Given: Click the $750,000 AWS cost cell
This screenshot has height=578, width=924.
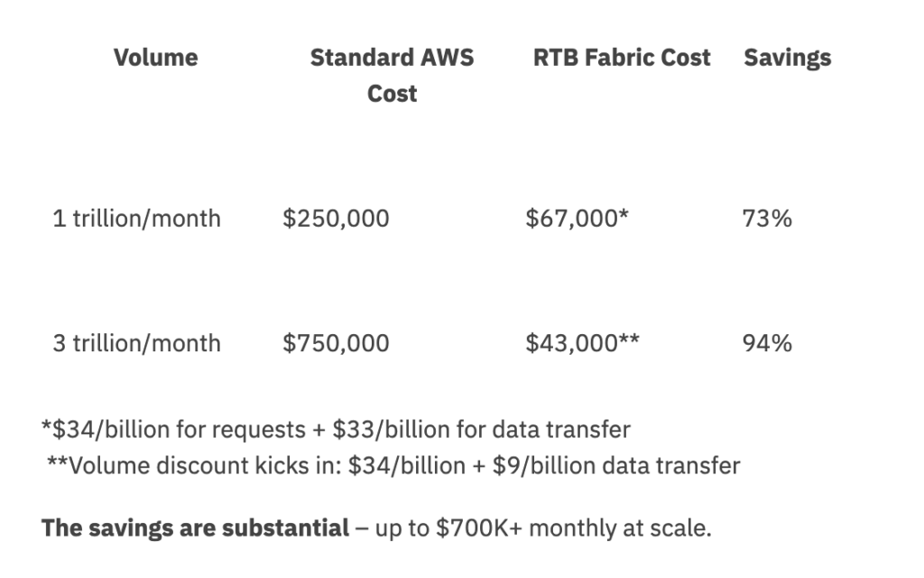Looking at the screenshot, I should click(x=336, y=343).
